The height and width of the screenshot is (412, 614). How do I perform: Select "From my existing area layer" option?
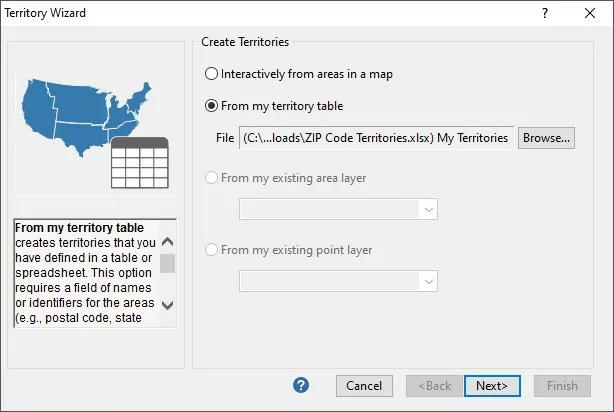pos(211,178)
